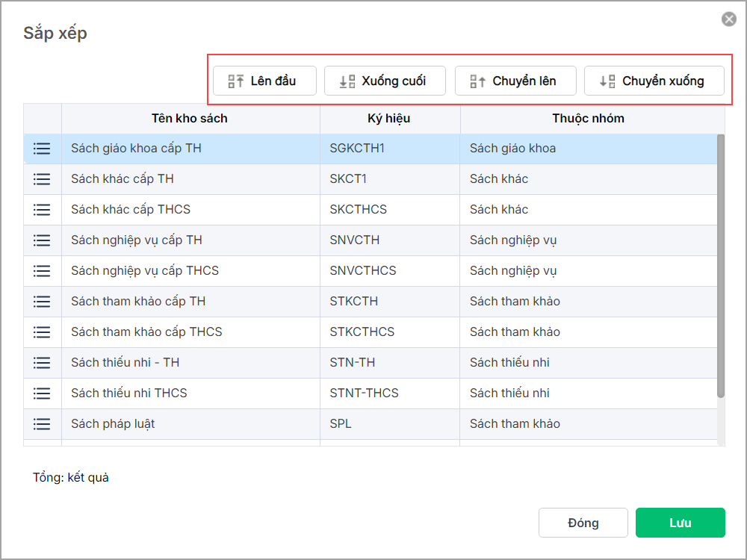
Task: Click the Xuống cuối move-to-bottom button
Action: click(x=385, y=81)
